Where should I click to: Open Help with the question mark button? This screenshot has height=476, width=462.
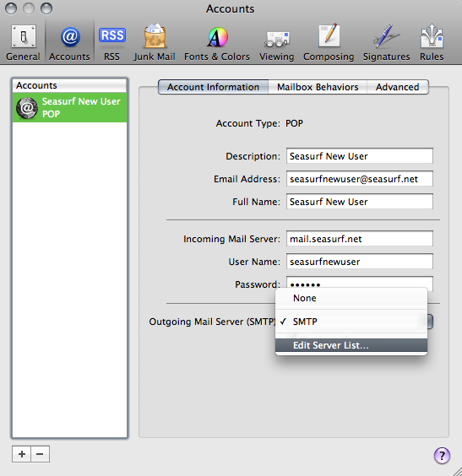tap(442, 456)
